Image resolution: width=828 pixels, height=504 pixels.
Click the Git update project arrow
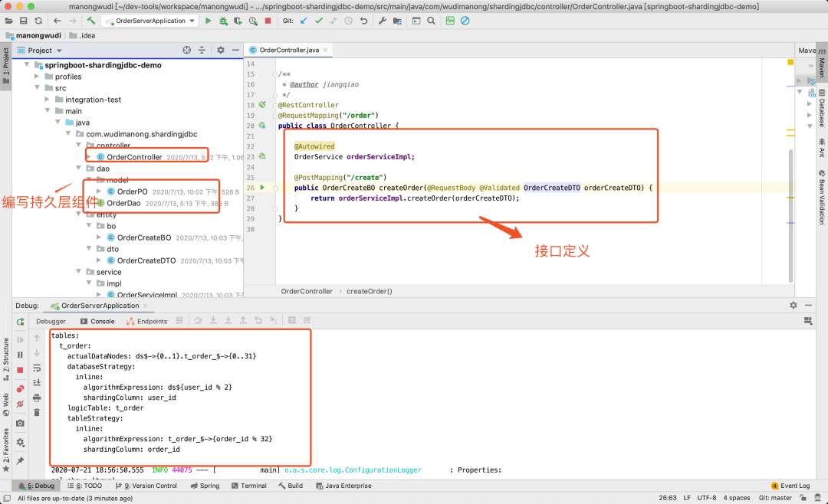[x=304, y=21]
